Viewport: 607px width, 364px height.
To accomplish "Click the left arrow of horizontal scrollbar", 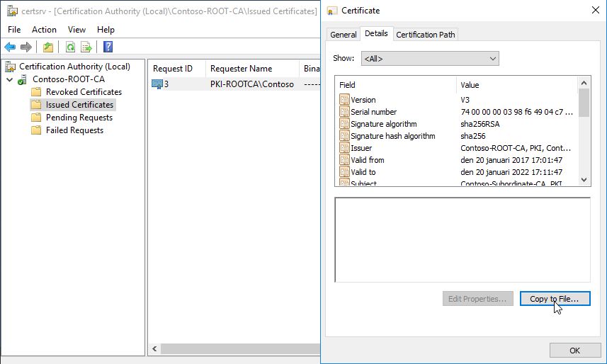I will coord(154,348).
